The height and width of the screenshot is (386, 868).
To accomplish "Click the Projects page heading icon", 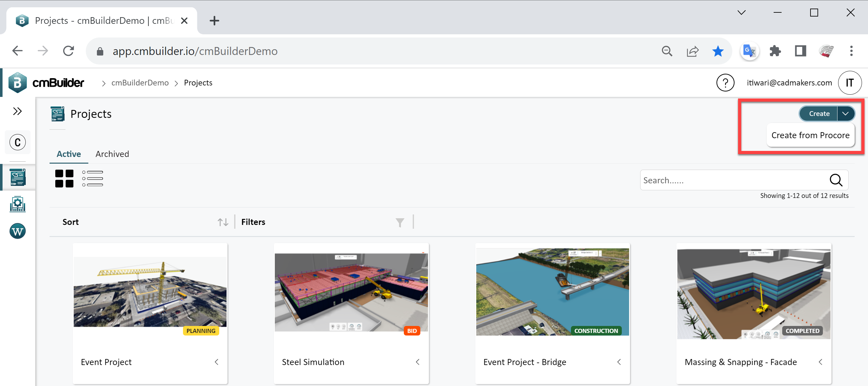I will coord(57,114).
